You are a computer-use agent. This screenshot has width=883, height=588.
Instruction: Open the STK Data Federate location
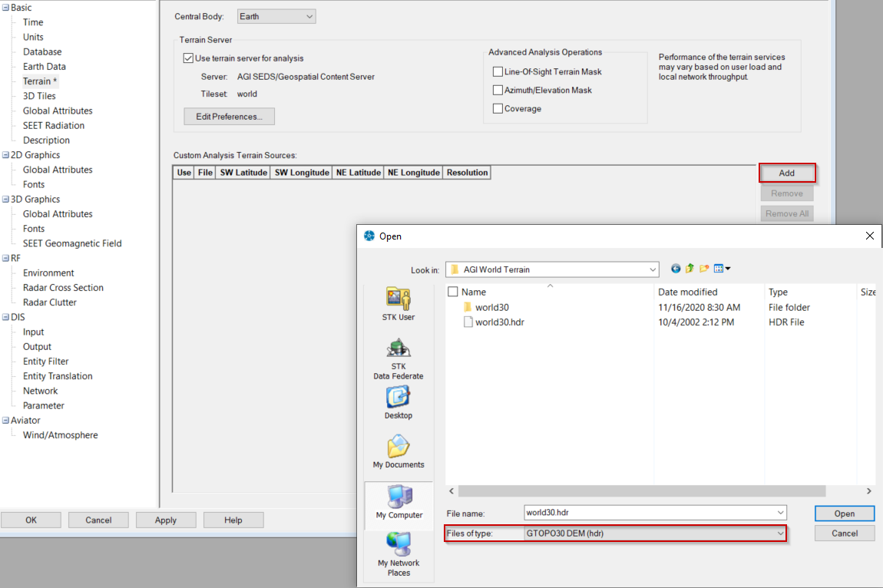coord(398,358)
